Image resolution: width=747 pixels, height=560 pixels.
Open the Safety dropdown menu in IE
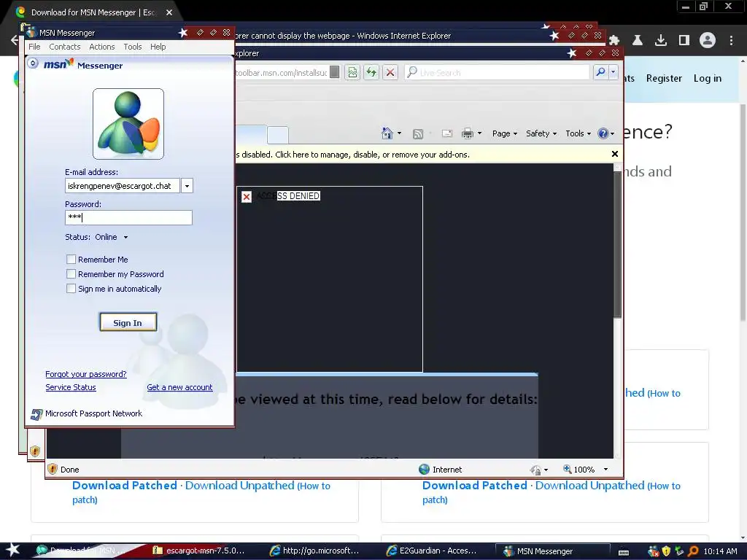(541, 134)
